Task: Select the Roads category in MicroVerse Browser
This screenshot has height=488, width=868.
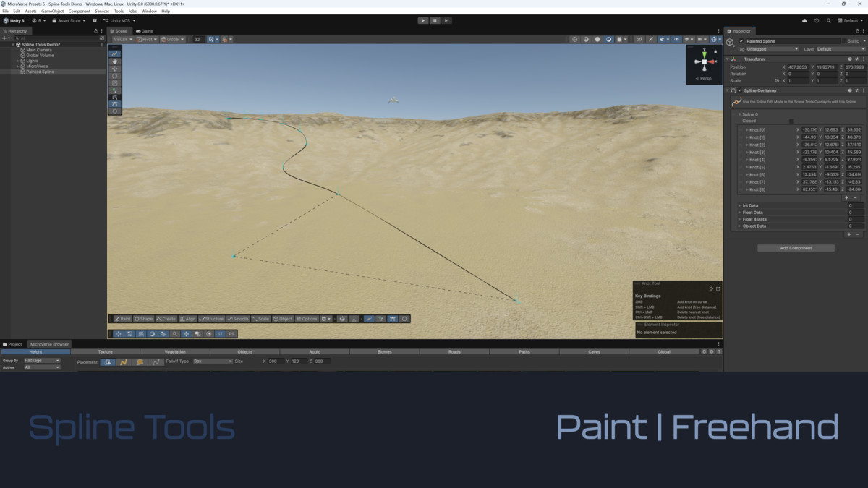Action: pyautogui.click(x=454, y=352)
